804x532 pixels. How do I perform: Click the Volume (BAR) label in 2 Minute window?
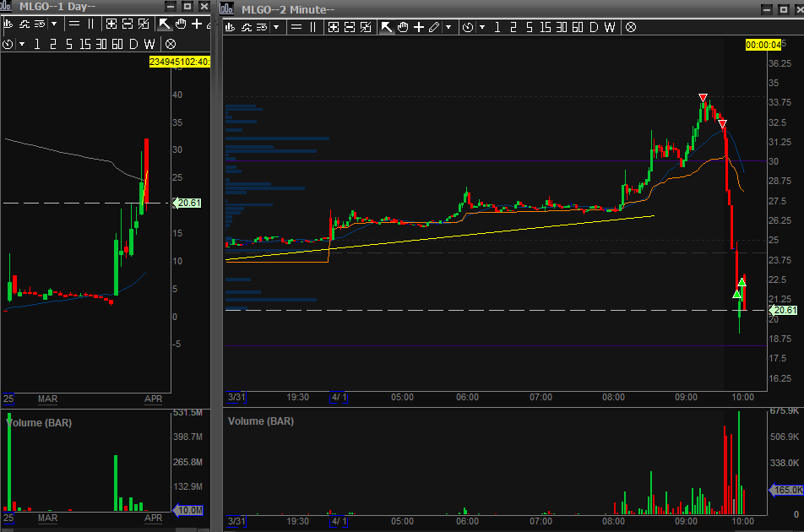(260, 421)
